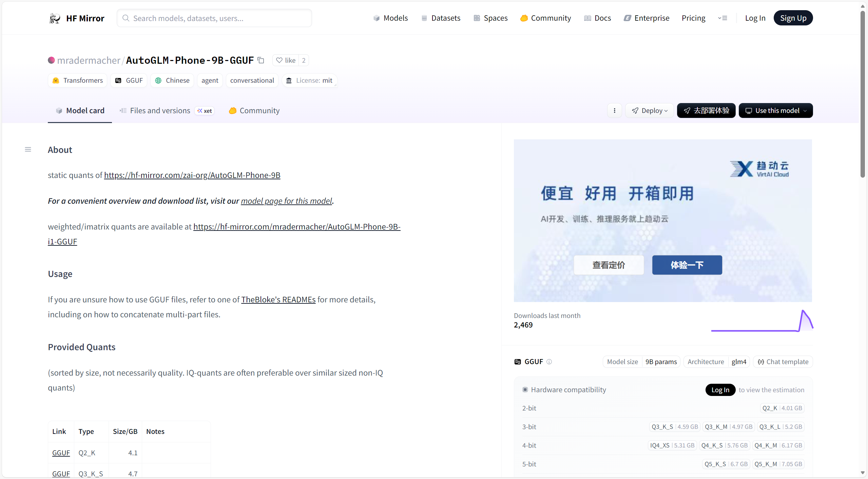Open the table of contents sidebar
The image size is (868, 479).
[x=28, y=149]
